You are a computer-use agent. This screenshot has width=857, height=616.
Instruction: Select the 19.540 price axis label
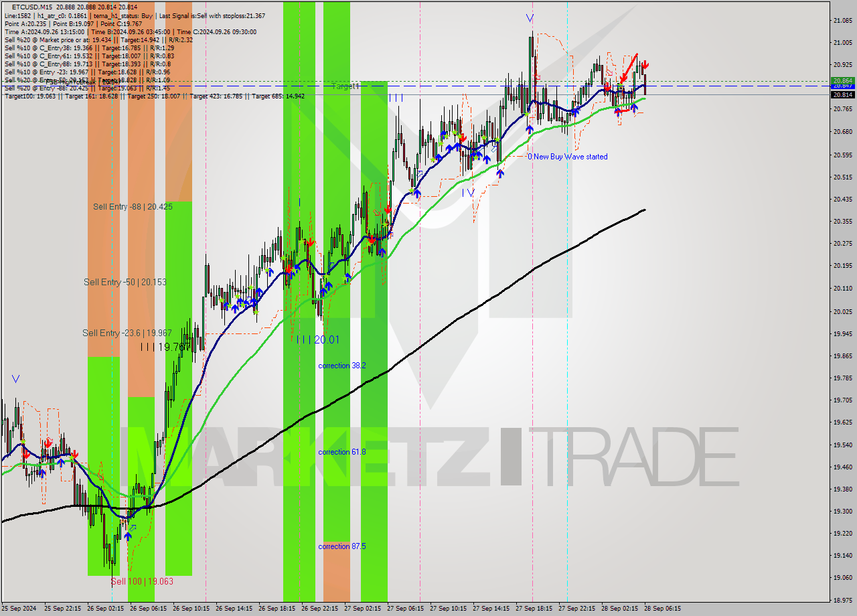click(x=843, y=445)
